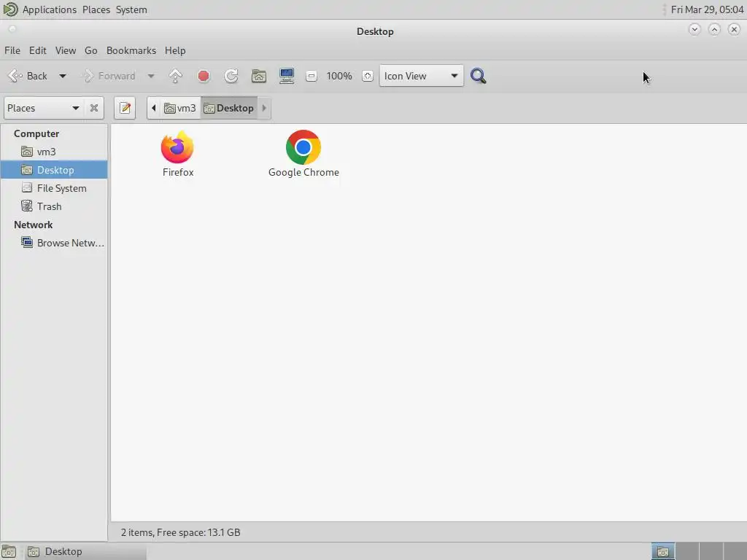Click the clock showing Fri Mar 29
The height and width of the screenshot is (560, 747).
(707, 9)
